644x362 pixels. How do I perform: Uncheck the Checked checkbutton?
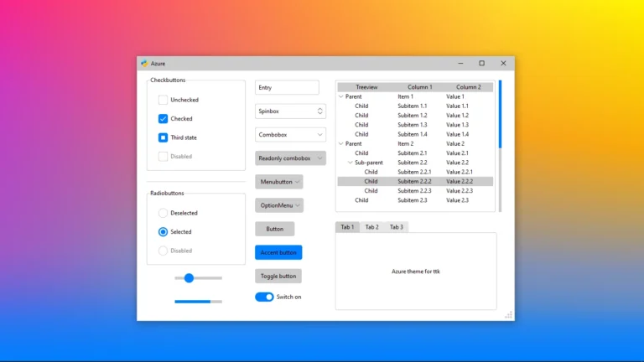163,119
